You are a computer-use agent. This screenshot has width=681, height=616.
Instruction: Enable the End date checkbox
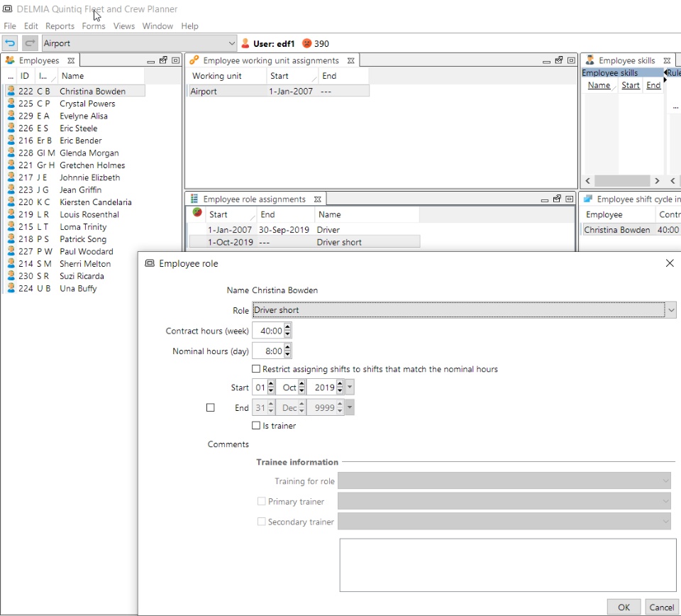[210, 407]
